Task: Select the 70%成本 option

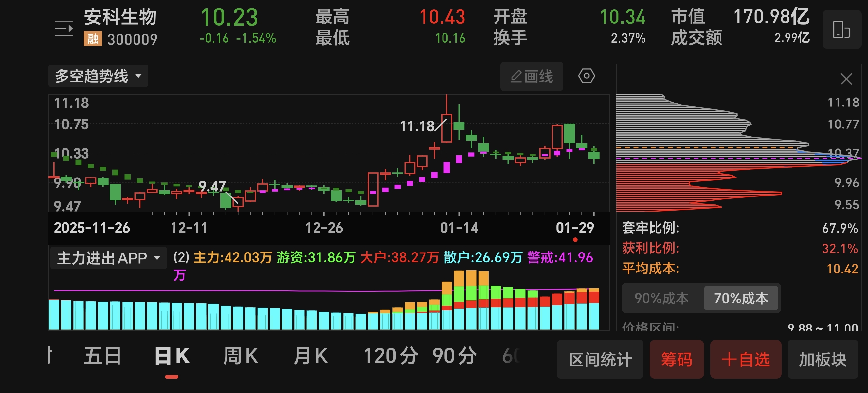Action: coord(741,298)
